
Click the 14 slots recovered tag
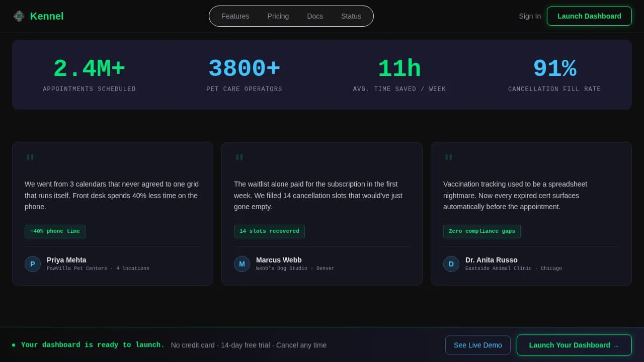click(x=269, y=231)
